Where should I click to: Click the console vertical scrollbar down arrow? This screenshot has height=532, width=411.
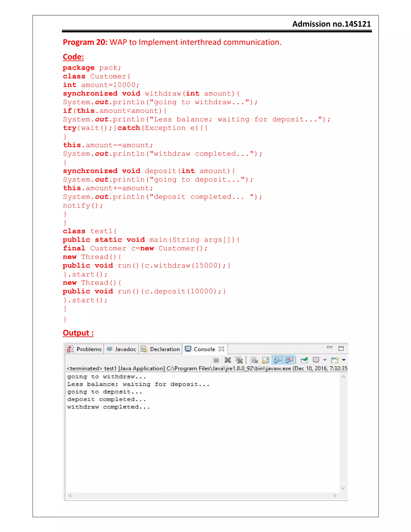pyautogui.click(x=343, y=488)
